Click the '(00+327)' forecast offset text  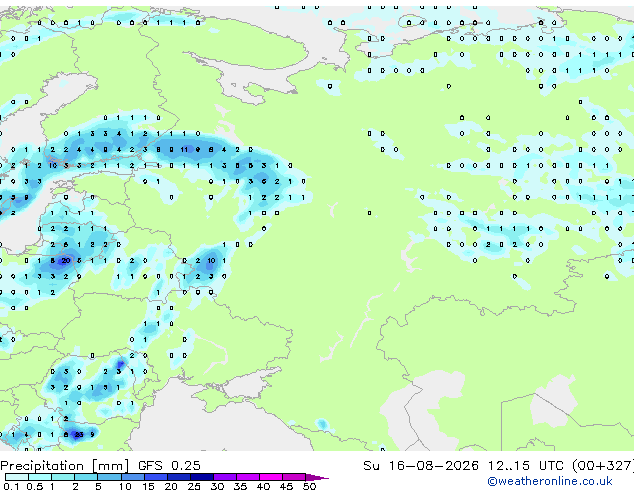pos(603,466)
